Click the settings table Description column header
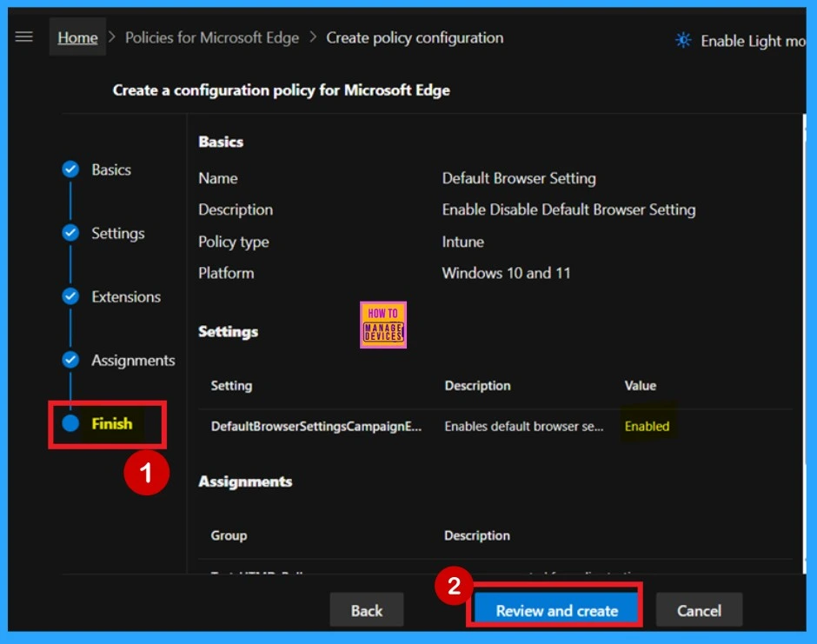The image size is (817, 644). coord(477,386)
